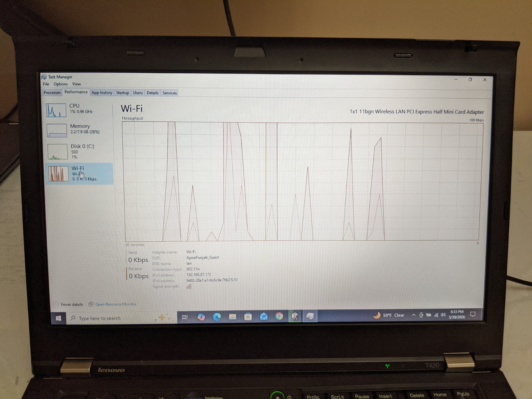The width and height of the screenshot is (532, 399).
Task: Click the Windows Start button
Action: tap(59, 318)
